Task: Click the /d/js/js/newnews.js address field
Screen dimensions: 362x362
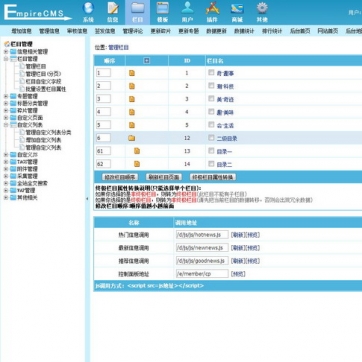Action: point(202,248)
